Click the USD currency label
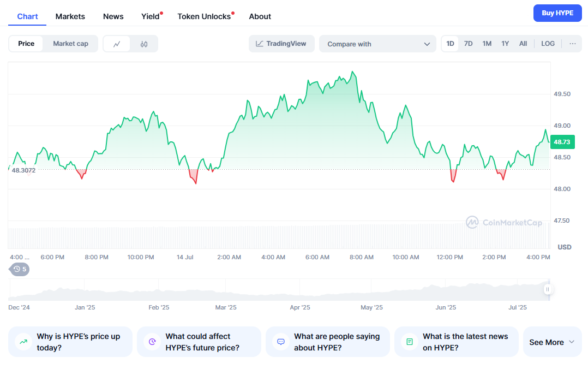Screen dimensions: 588x369 (x=565, y=247)
